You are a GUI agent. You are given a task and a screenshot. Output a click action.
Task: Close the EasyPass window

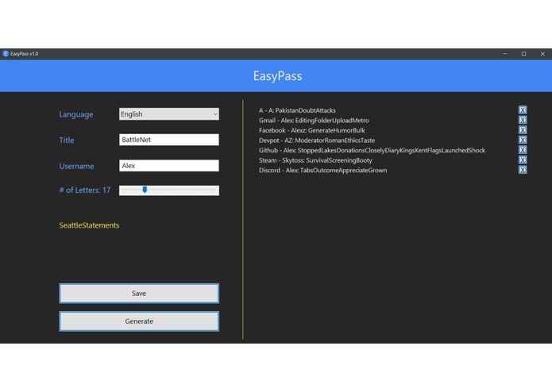[x=542, y=54]
